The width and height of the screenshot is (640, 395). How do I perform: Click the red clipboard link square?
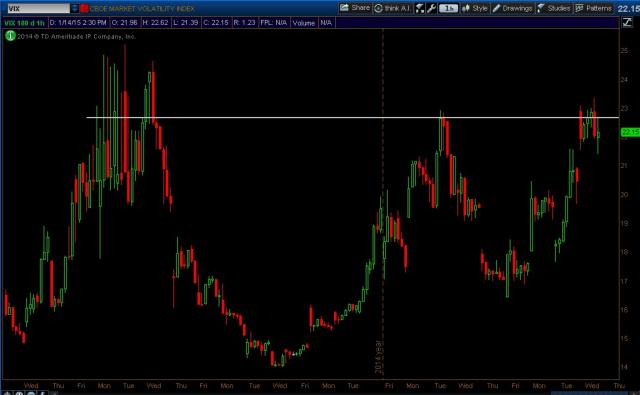[x=84, y=8]
